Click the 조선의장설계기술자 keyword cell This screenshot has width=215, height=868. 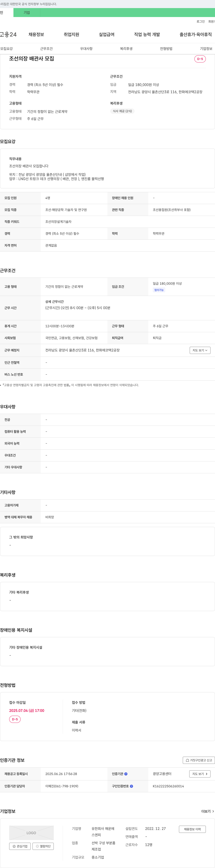coord(58,222)
